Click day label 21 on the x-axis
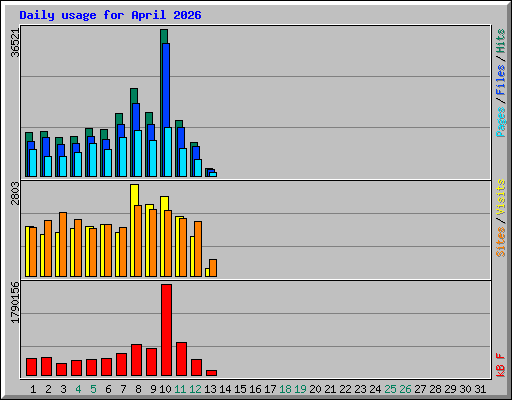Screen dimensions: 512x400 point(330,389)
